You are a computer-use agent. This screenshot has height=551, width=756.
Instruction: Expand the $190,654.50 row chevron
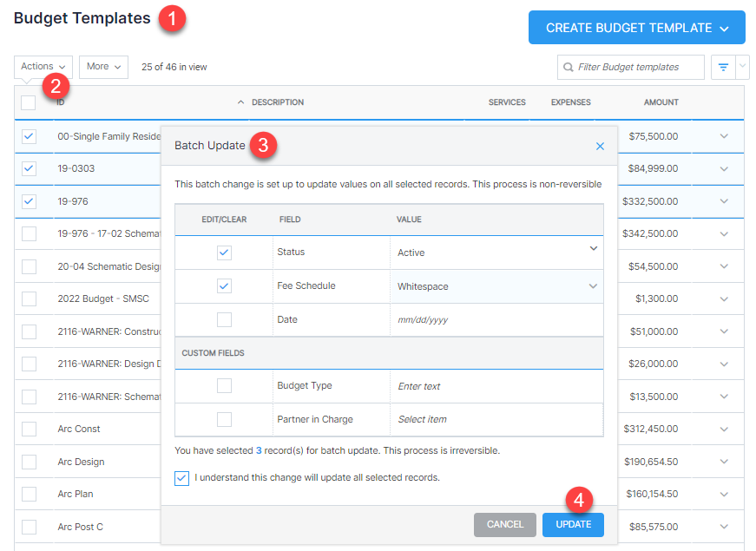coord(724,462)
